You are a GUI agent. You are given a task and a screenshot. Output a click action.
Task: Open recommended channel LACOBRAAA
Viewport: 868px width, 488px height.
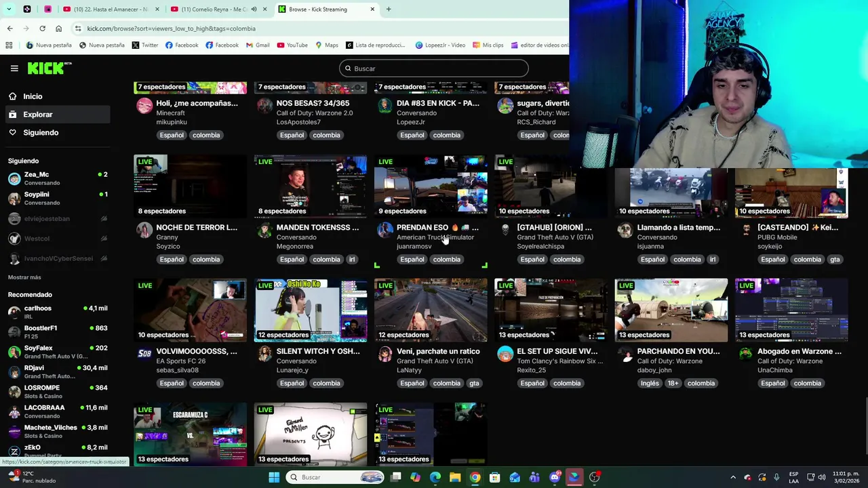[58, 411]
